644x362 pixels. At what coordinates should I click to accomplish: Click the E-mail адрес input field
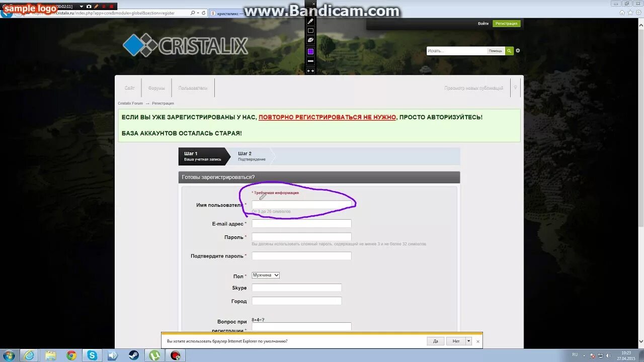[x=301, y=223]
